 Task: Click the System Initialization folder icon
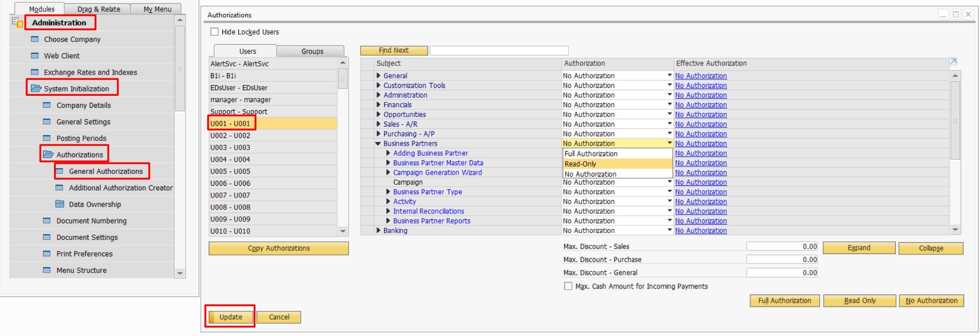tap(36, 88)
